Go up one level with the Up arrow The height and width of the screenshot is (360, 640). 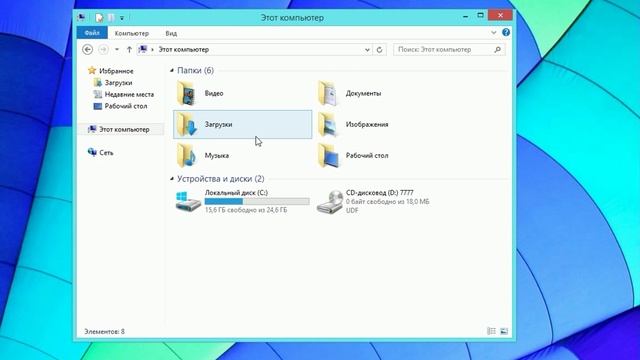129,49
